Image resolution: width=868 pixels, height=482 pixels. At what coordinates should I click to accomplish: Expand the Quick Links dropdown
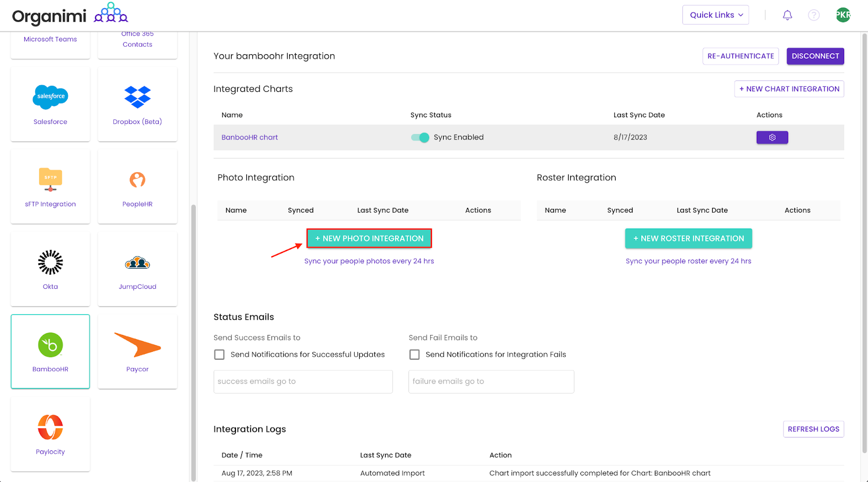coord(716,15)
